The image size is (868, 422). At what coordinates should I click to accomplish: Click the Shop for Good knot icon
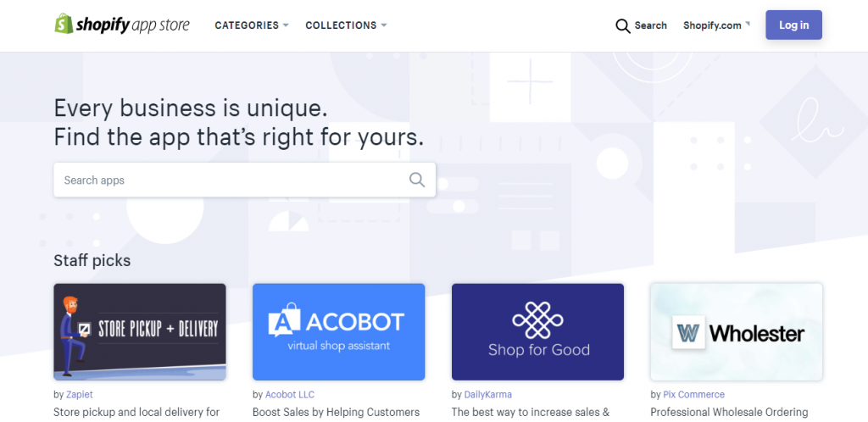pyautogui.click(x=538, y=319)
